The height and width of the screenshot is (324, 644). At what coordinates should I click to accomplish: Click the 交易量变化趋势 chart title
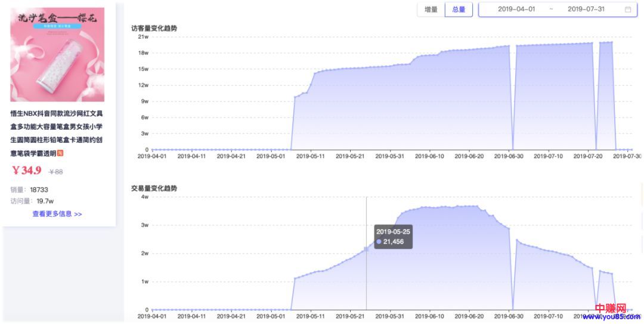click(x=154, y=188)
